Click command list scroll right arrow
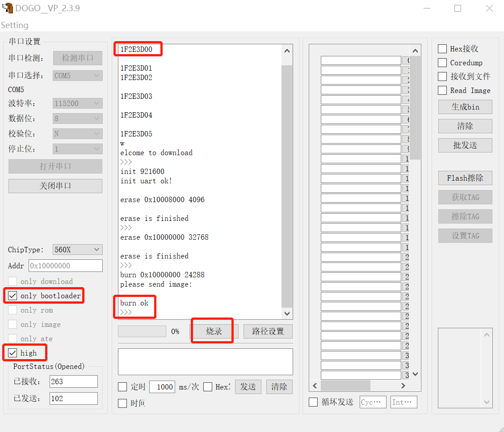504x432 pixels. pos(403,385)
